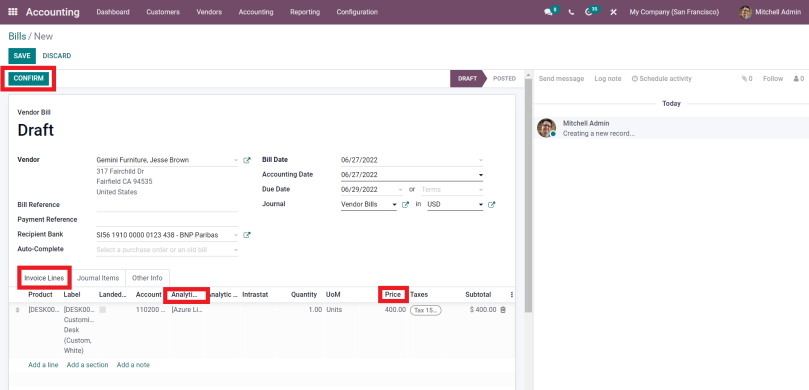Screen dimensions: 809x390
Task: Expand the Accounting Date dropdown
Action: [481, 175]
